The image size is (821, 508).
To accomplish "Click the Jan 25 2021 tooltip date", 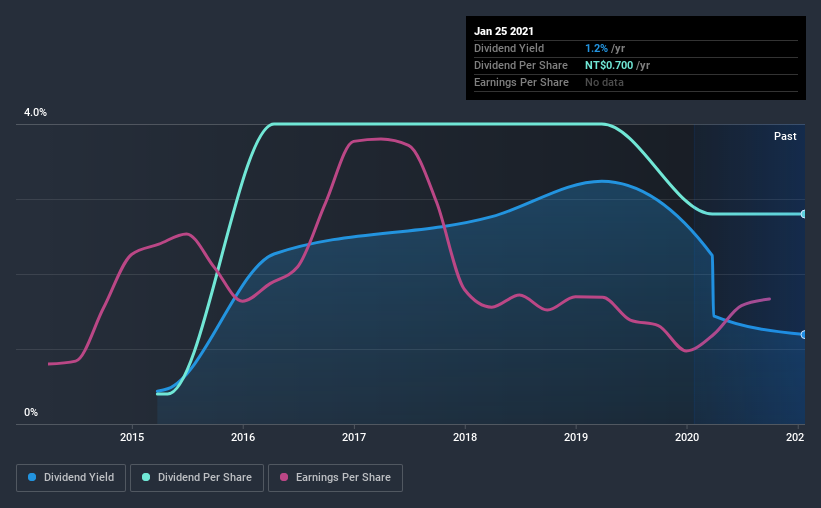I will pos(504,31).
